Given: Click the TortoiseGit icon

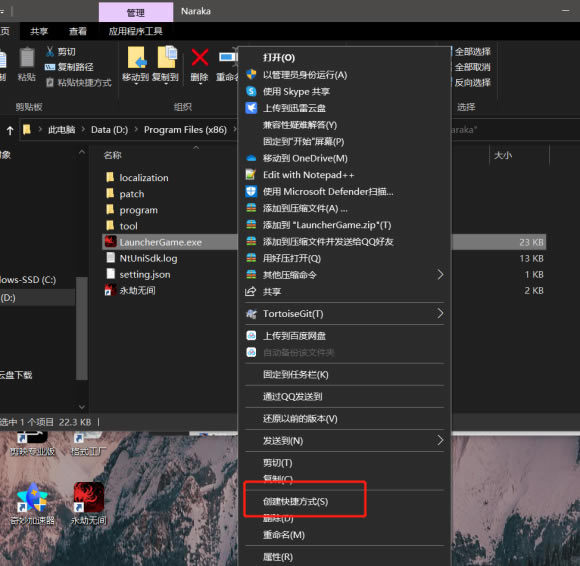Looking at the screenshot, I should [x=251, y=314].
